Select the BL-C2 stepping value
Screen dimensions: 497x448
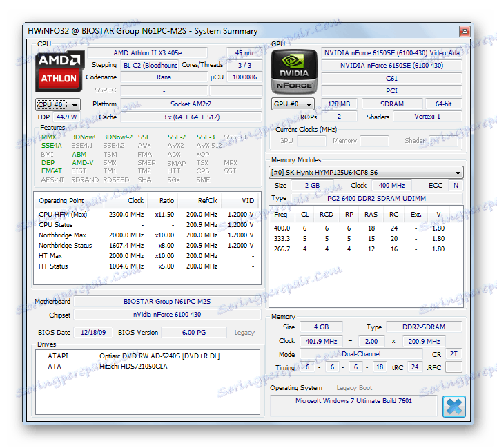[150, 66]
